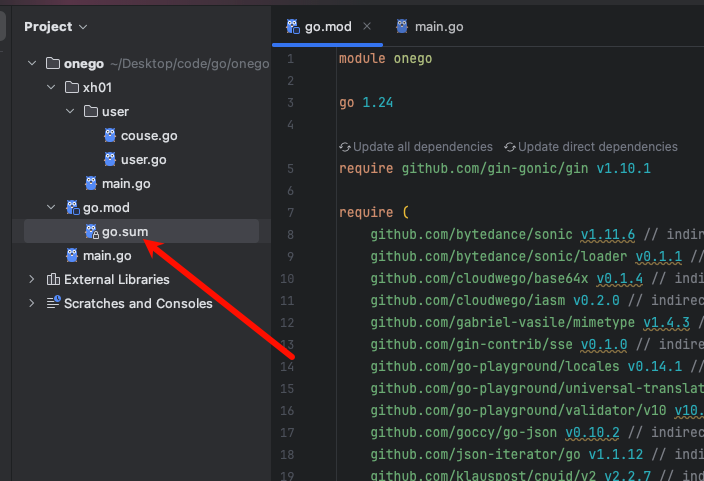Click cloudwego/iasm v0.2.0 entry

(495, 300)
